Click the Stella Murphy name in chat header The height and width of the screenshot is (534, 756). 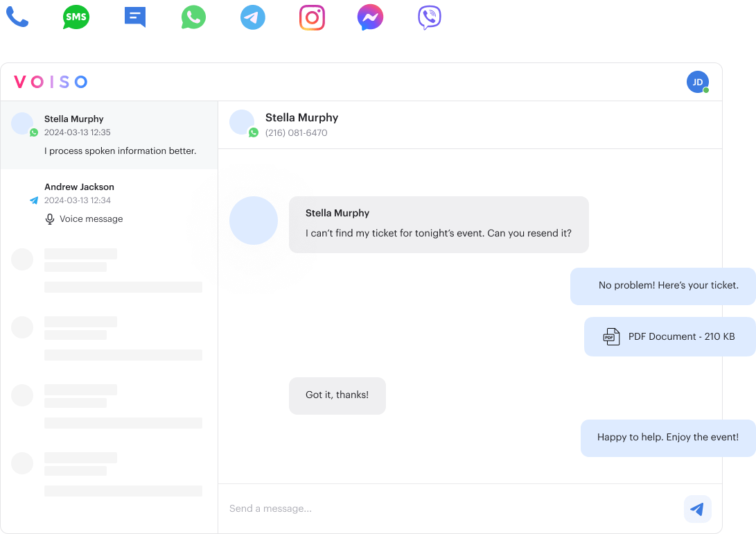point(302,118)
